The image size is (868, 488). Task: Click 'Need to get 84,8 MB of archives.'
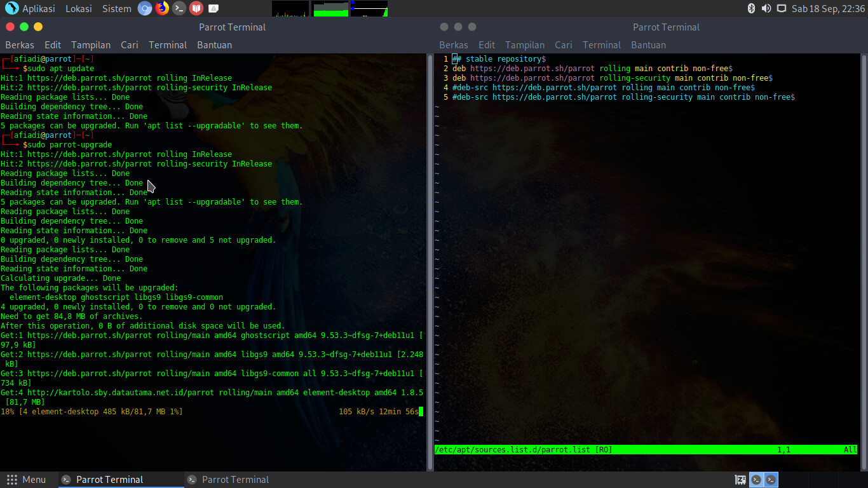coord(72,316)
